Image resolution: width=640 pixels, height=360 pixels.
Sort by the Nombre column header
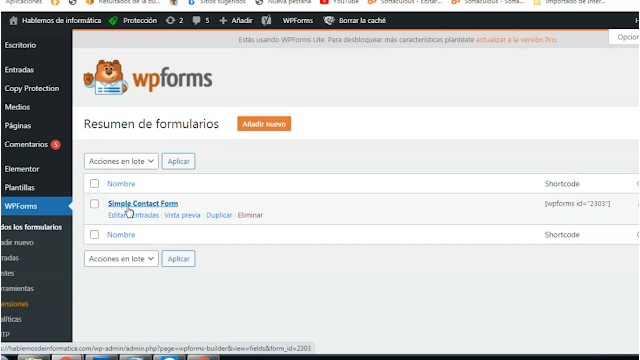point(121,184)
